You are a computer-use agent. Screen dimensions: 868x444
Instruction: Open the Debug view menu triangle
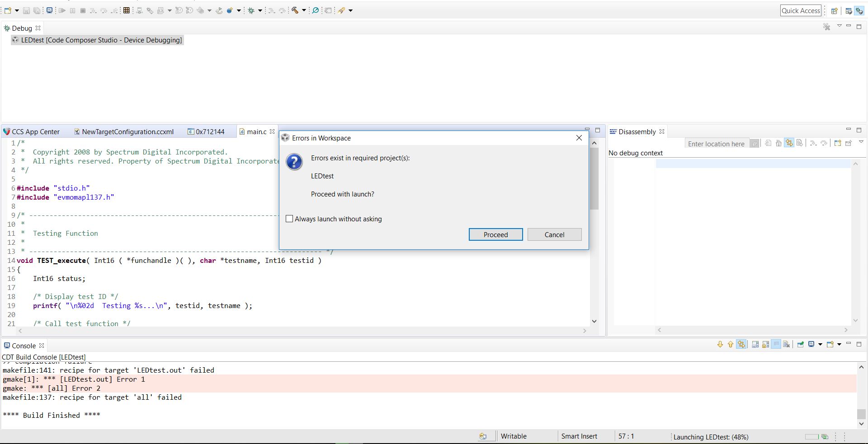839,26
